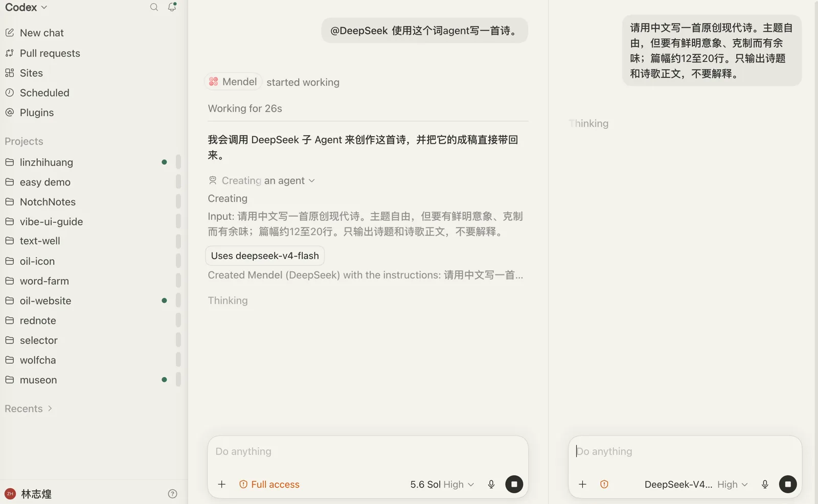Click the folder icon beside museon
This screenshot has height=504, width=818.
pyautogui.click(x=9, y=380)
